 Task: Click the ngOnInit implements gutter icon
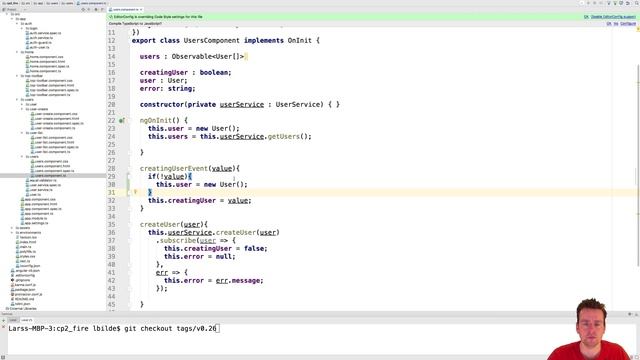pos(121,120)
